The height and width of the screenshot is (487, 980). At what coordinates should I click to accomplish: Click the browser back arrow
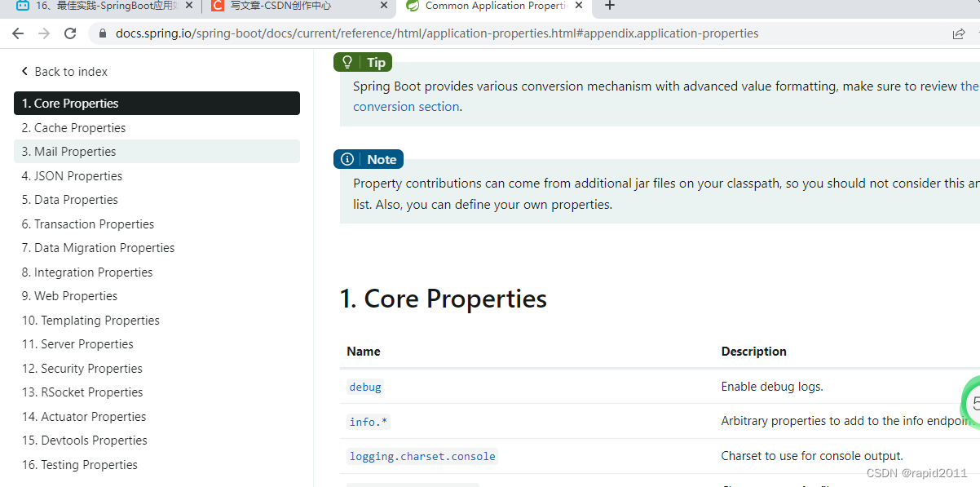click(x=18, y=33)
